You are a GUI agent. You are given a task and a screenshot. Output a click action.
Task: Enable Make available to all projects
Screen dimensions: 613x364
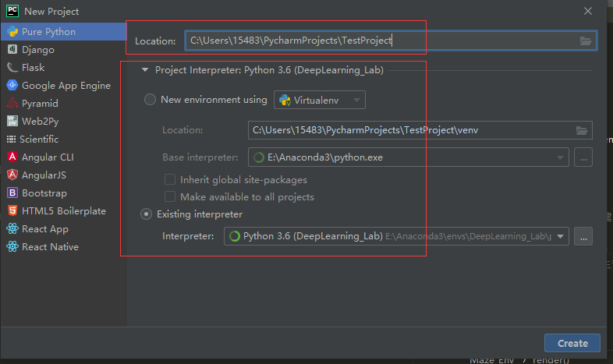point(170,196)
